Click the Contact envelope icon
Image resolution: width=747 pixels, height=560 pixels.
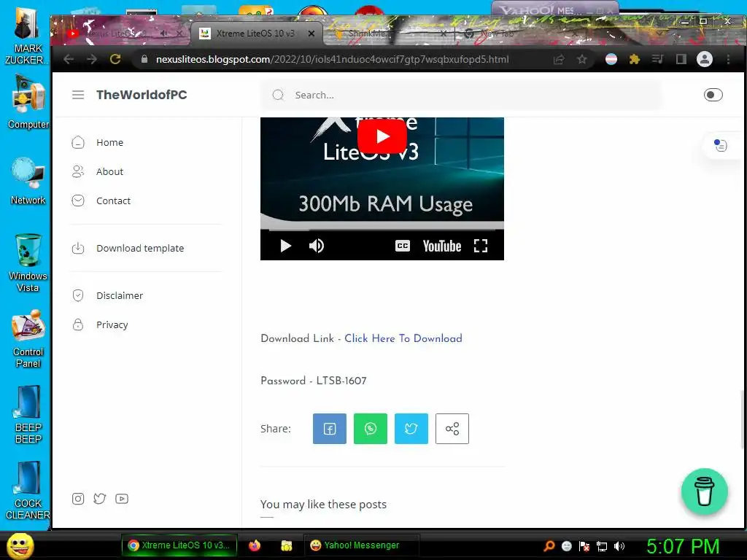78,201
